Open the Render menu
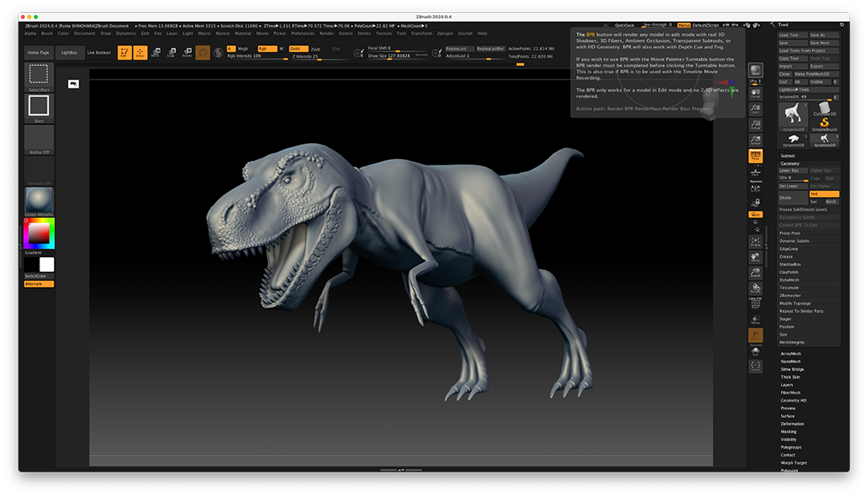The width and height of the screenshot is (868, 496). click(x=326, y=33)
